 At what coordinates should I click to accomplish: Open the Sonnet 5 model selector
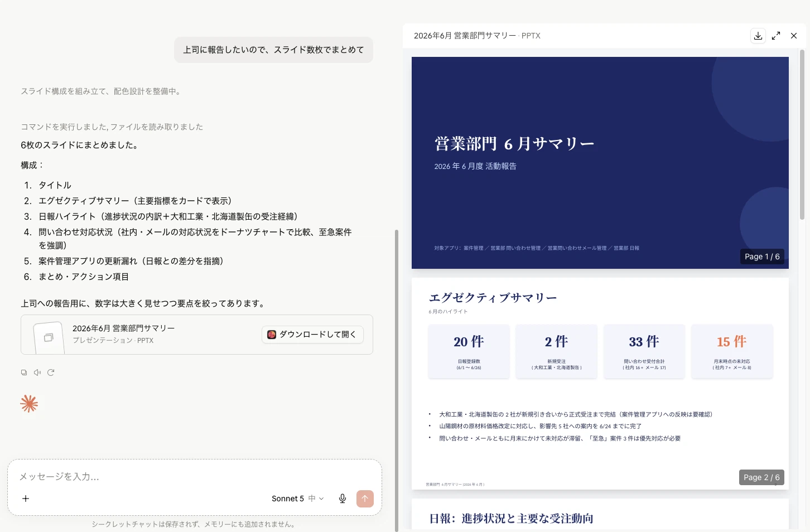tap(297, 499)
